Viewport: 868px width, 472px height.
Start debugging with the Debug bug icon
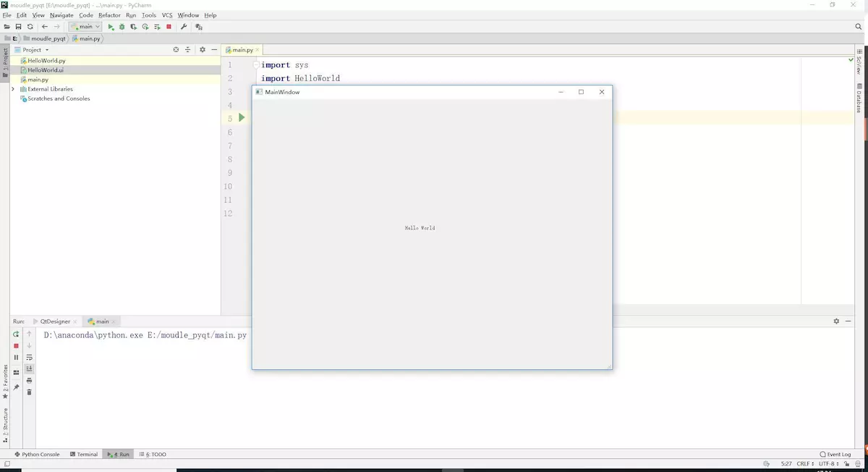120,27
